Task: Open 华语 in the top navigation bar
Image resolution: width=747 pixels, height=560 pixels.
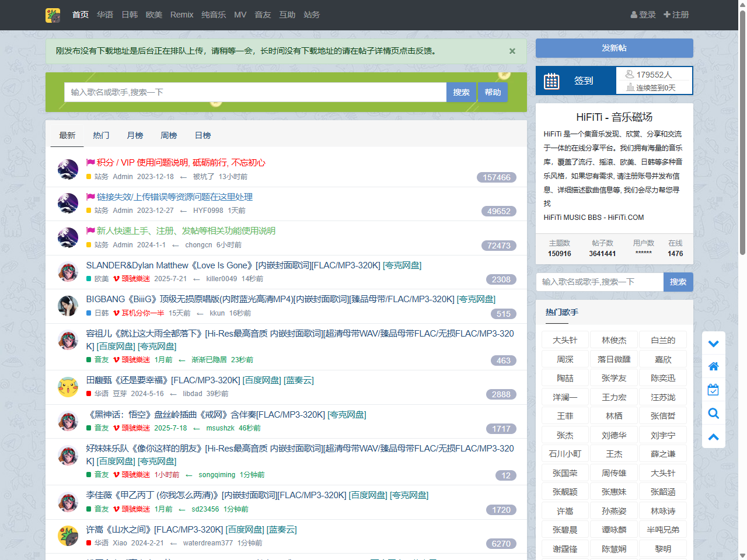Action: coord(105,15)
